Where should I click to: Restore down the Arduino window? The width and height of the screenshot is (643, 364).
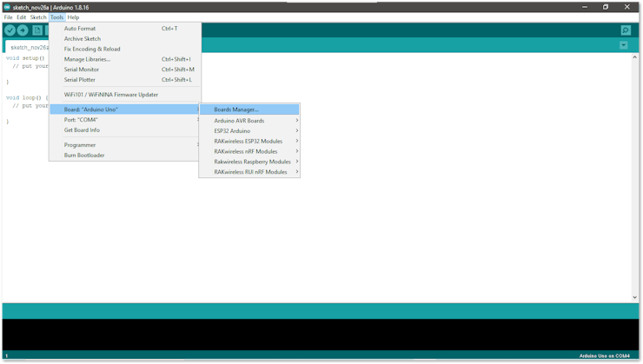(x=606, y=7)
